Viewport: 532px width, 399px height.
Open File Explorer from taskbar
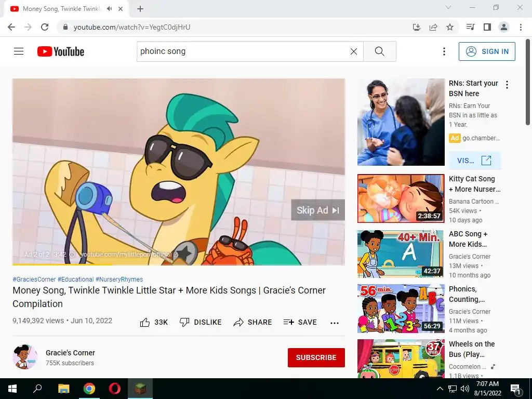[63, 389]
